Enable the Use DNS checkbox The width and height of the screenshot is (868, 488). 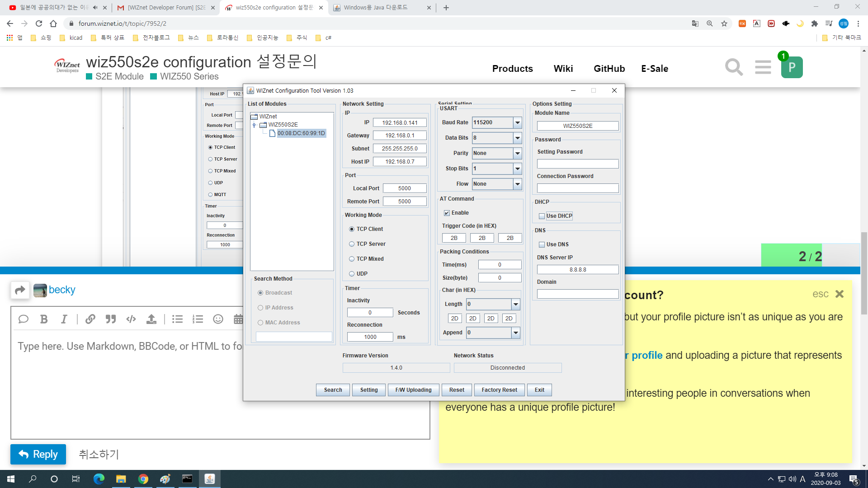542,244
